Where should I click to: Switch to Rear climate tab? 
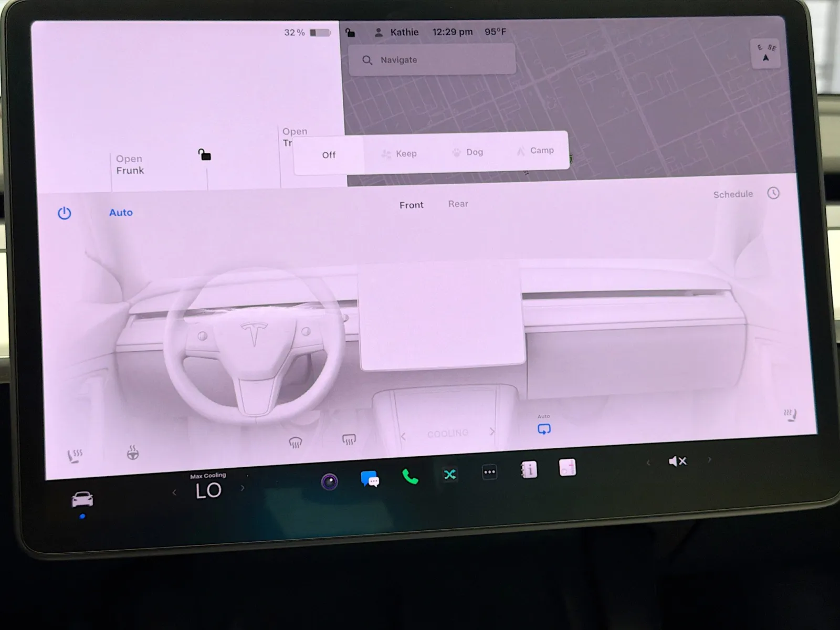coord(458,204)
